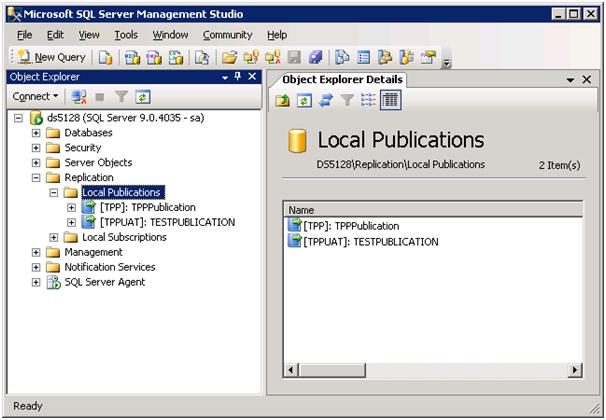The width and height of the screenshot is (606, 420).
Task: Toggle auto-hide pin on Object Explorer
Action: [x=238, y=77]
